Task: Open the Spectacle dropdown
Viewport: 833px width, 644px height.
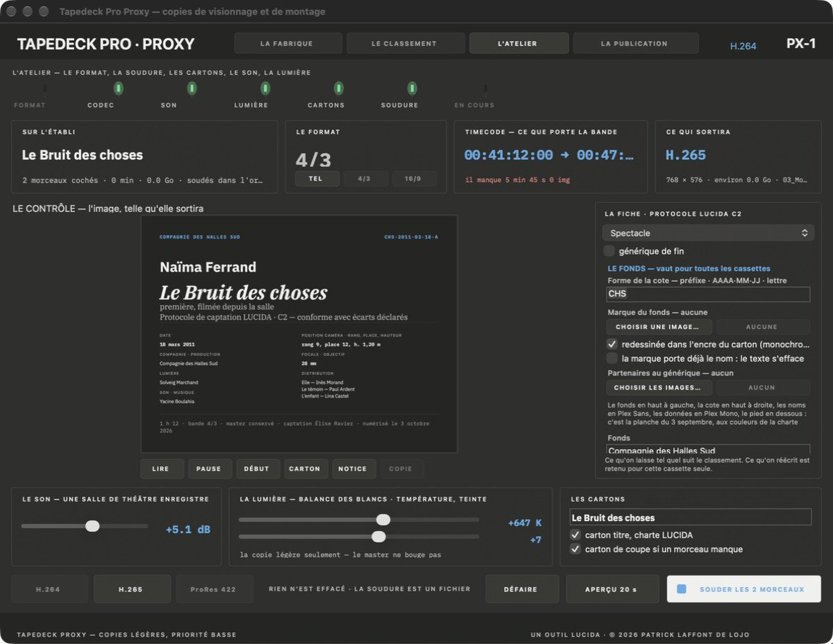Action: click(708, 233)
